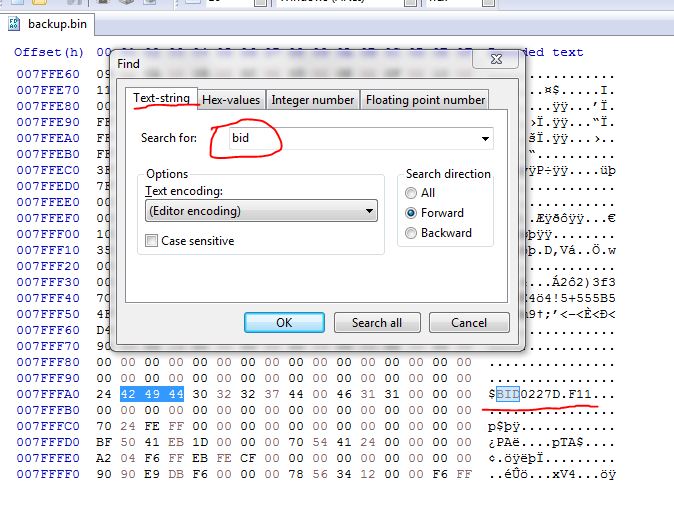
Task: Click offset 007FFEA0
Action: pyautogui.click(x=48, y=138)
